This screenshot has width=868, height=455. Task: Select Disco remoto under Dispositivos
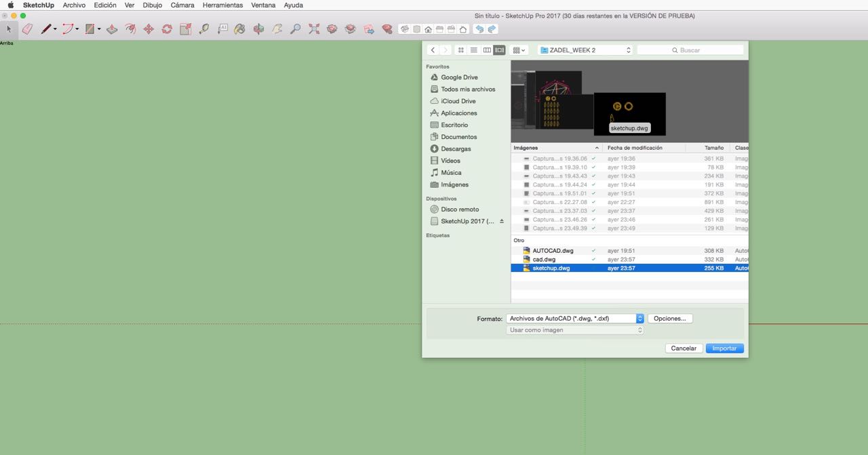point(459,210)
